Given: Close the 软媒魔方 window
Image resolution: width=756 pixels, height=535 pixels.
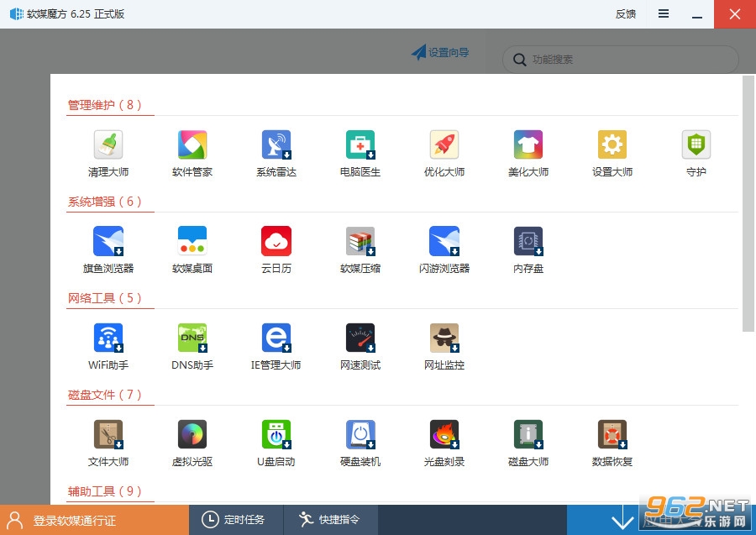Looking at the screenshot, I should point(735,14).
